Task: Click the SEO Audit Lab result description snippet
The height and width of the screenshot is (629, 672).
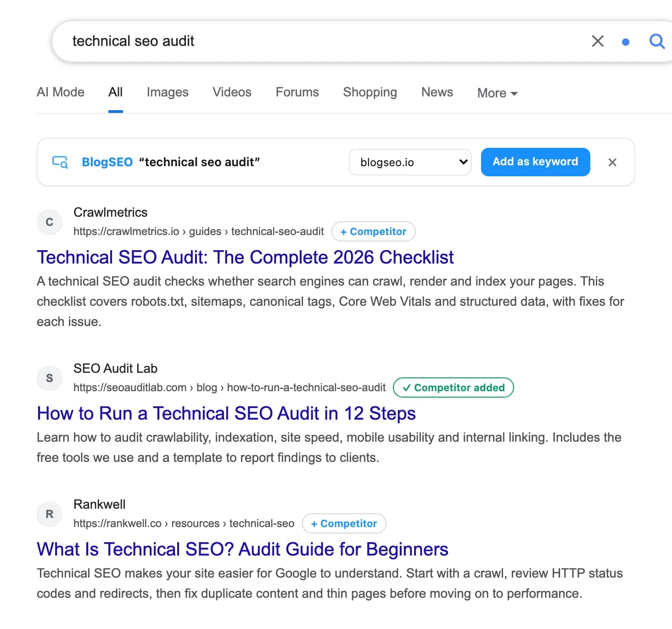Action: point(329,448)
